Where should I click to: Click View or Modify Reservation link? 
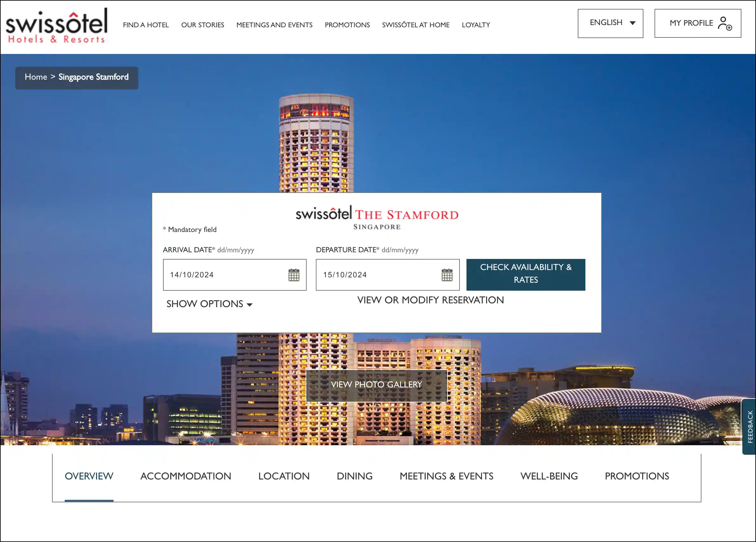click(x=431, y=300)
